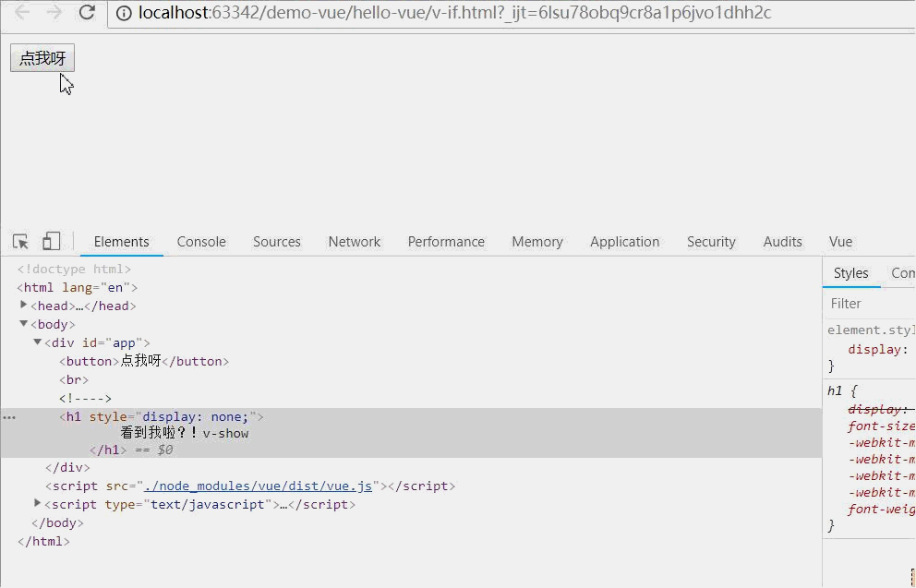The height and width of the screenshot is (588, 916).
Task: Expand the head element node
Action: tap(24, 305)
